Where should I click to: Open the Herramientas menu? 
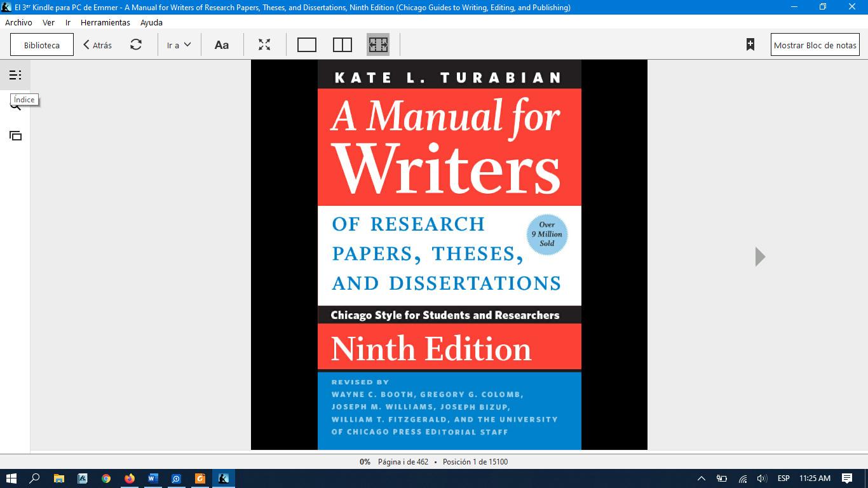(x=105, y=22)
